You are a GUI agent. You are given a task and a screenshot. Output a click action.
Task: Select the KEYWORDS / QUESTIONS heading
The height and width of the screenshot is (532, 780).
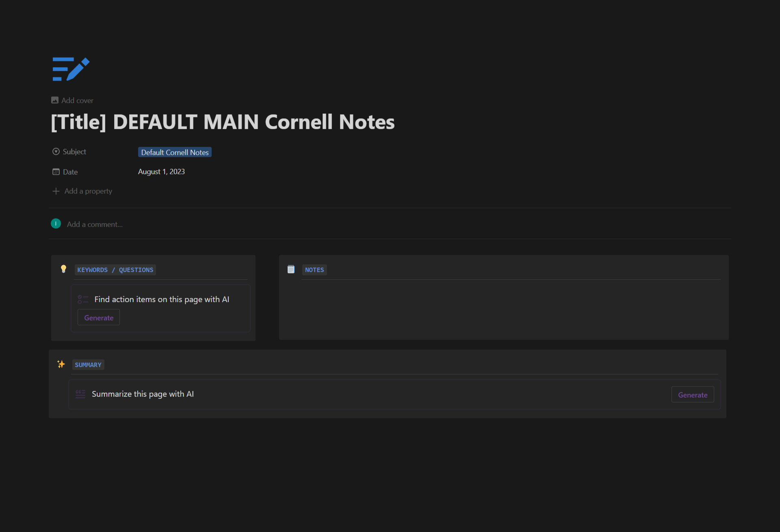(115, 270)
